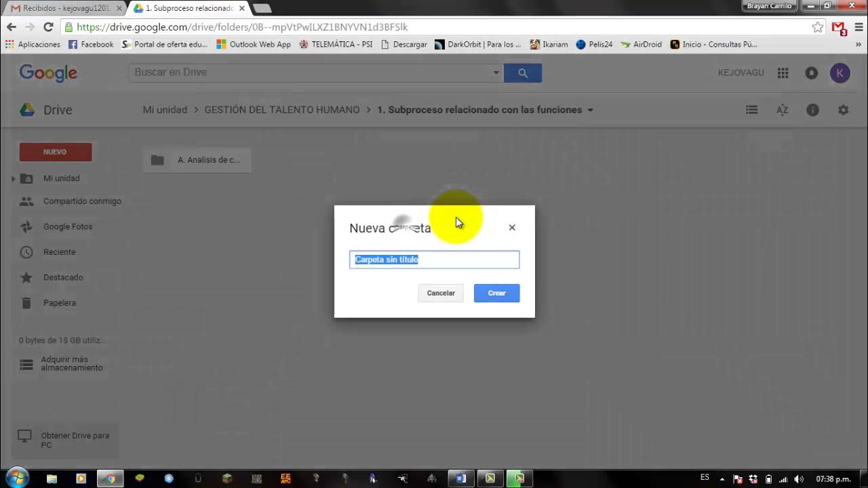The image size is (868, 488).
Task: Open Word from the taskbar
Action: [x=461, y=479]
